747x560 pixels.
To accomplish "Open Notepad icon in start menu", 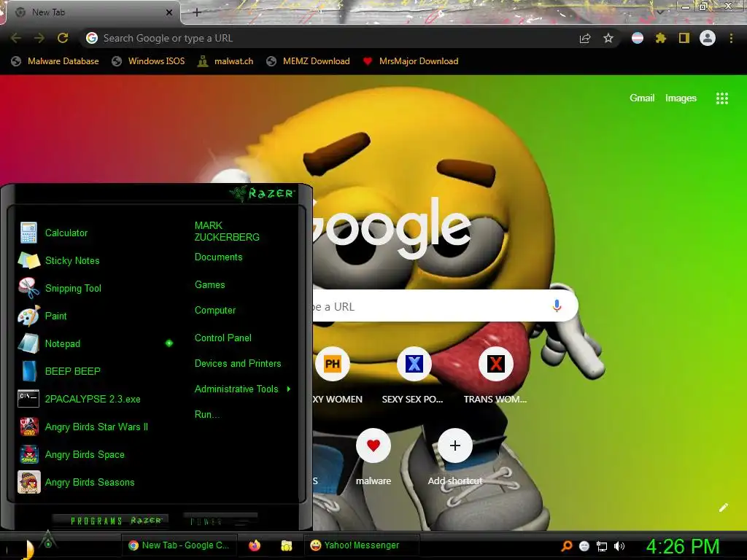I will point(28,343).
